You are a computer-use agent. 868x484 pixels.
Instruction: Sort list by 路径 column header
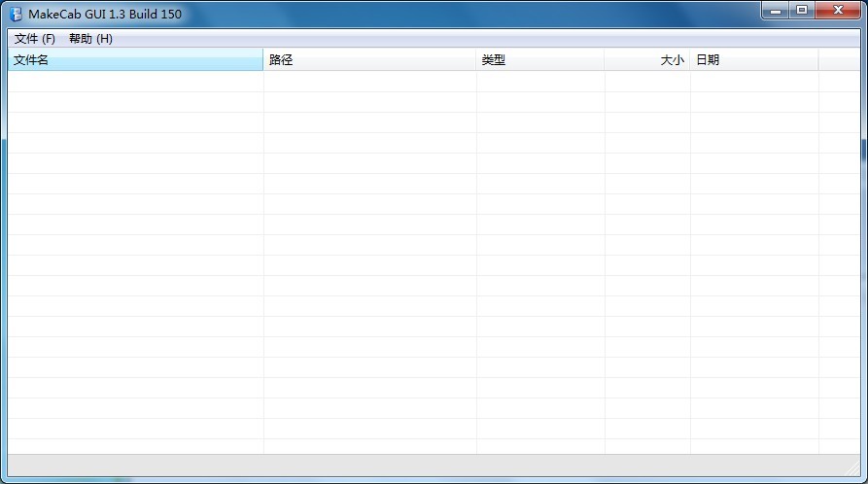coord(369,60)
